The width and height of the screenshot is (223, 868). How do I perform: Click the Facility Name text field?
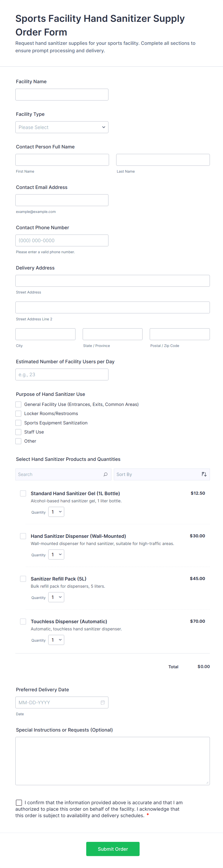point(62,95)
